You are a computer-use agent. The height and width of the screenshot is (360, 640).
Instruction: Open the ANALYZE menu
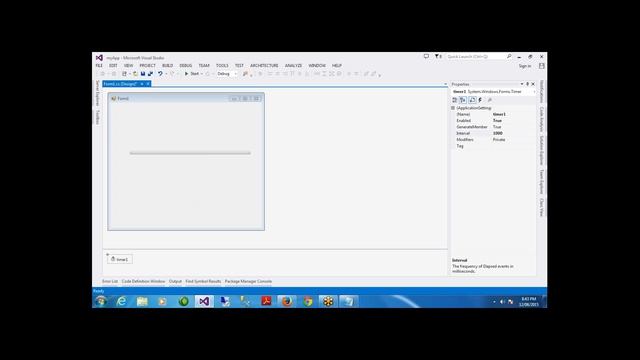coord(293,66)
